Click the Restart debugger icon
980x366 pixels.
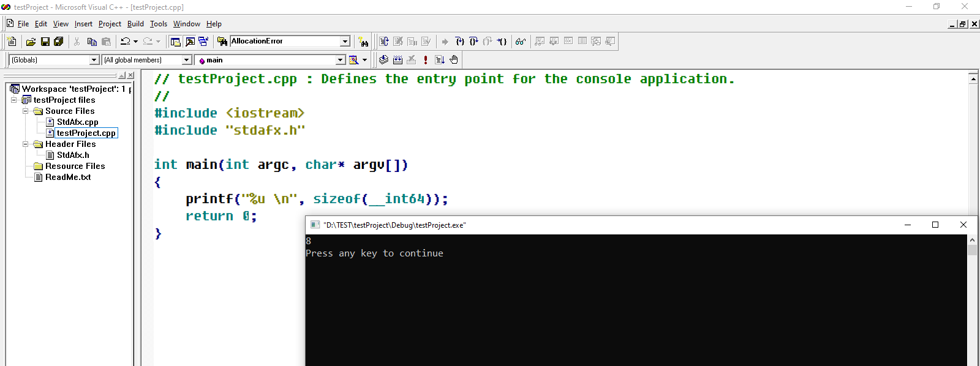(384, 42)
